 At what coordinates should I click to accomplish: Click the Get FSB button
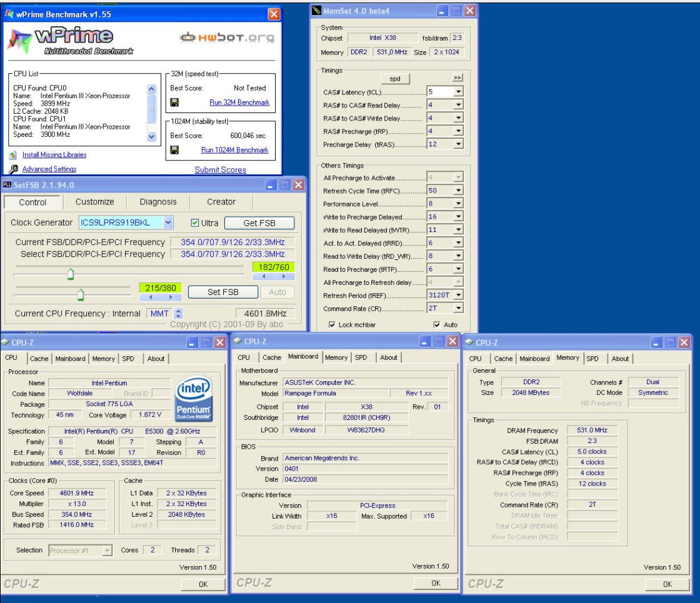point(259,222)
